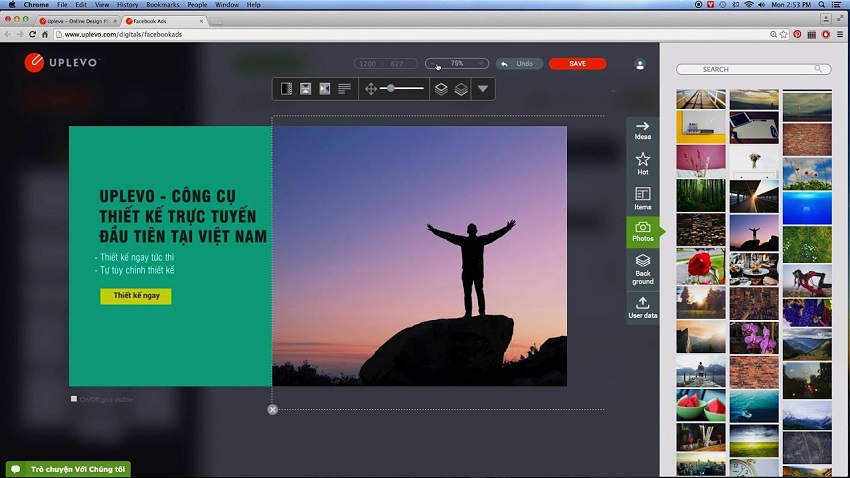Click the move arrows icon in toolbar
The height and width of the screenshot is (478, 850).
371,89
